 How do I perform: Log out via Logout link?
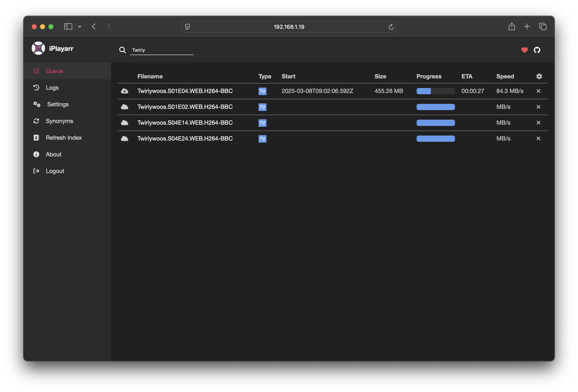55,171
